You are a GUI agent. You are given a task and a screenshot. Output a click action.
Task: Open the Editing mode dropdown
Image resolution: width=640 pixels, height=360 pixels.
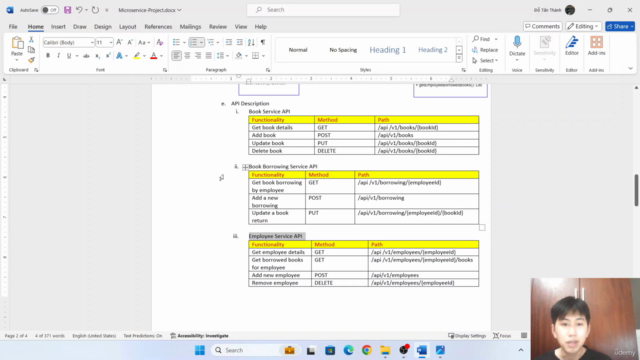[x=583, y=26]
